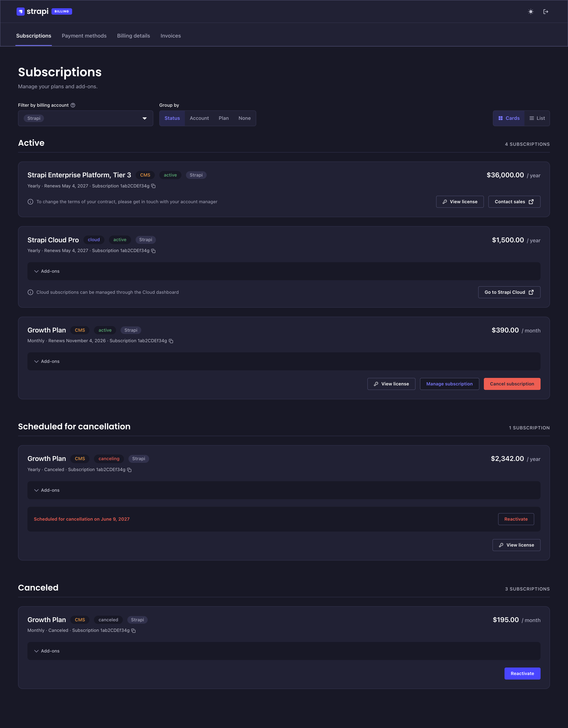This screenshot has height=728, width=568.
Task: Open billing account filter help icon
Action: (x=73, y=105)
